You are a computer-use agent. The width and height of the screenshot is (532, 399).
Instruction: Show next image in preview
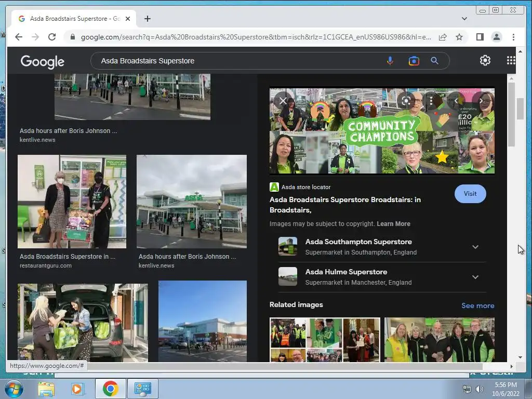481,101
